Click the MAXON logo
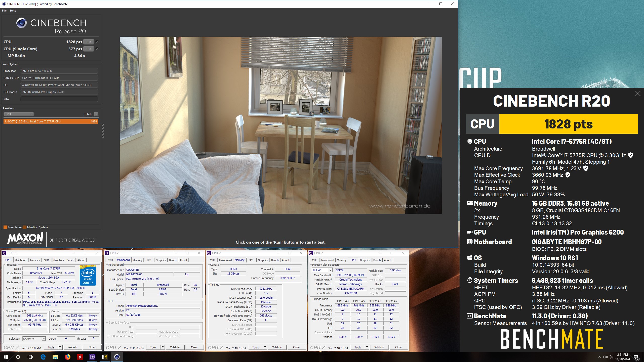The image size is (644, 362). [x=25, y=238]
